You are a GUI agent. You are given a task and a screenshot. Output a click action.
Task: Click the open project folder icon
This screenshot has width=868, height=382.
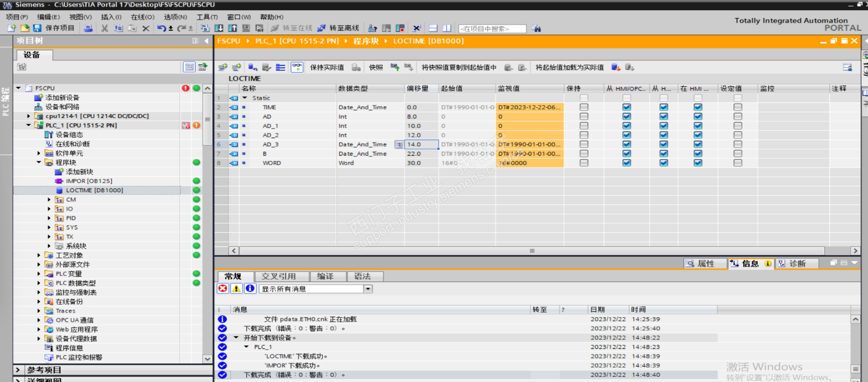click(x=25, y=28)
